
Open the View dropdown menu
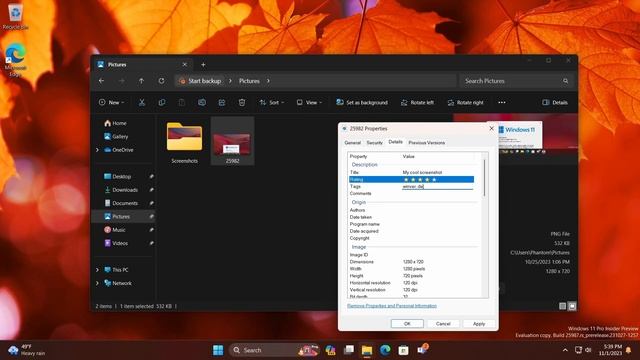309,102
